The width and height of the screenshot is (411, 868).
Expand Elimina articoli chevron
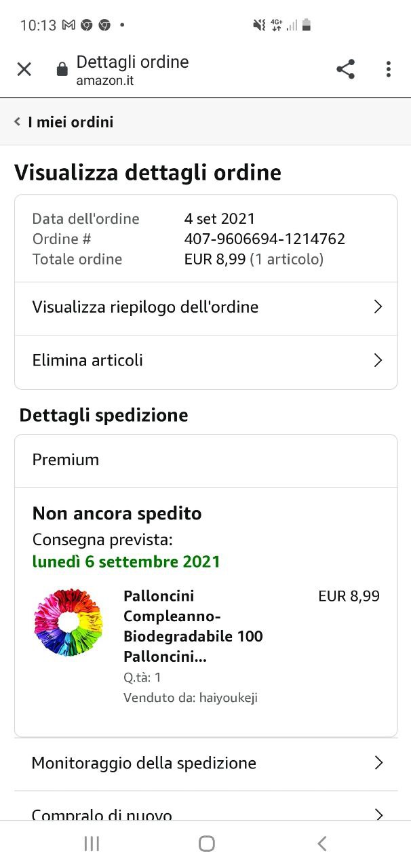[x=378, y=360]
